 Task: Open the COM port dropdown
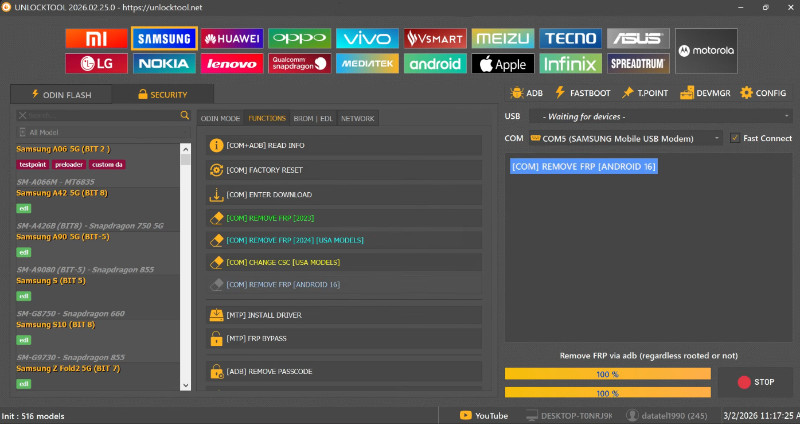point(625,138)
